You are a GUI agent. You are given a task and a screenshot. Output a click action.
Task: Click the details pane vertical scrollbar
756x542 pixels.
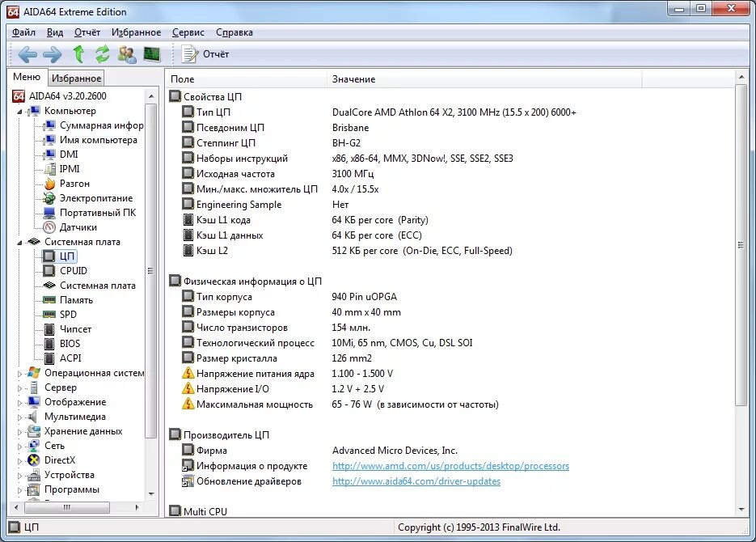(741, 245)
